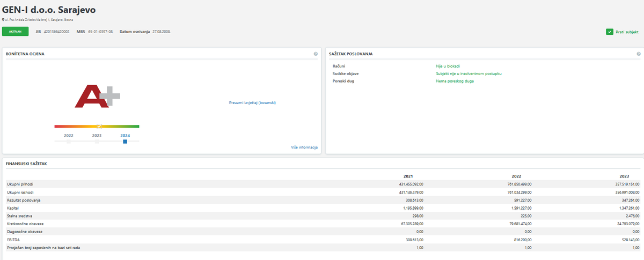
Task: Click short-term liabilities value 24.793.079,00
Action: [x=628, y=224]
